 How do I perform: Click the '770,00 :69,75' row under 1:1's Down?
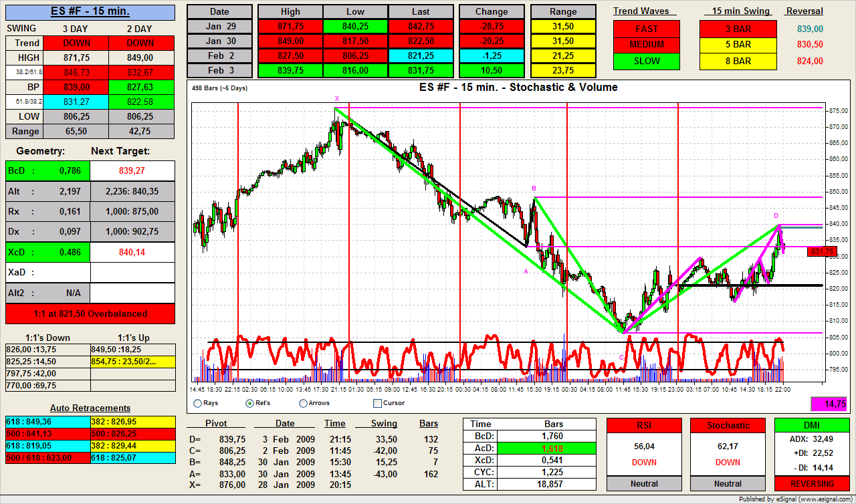pos(48,385)
